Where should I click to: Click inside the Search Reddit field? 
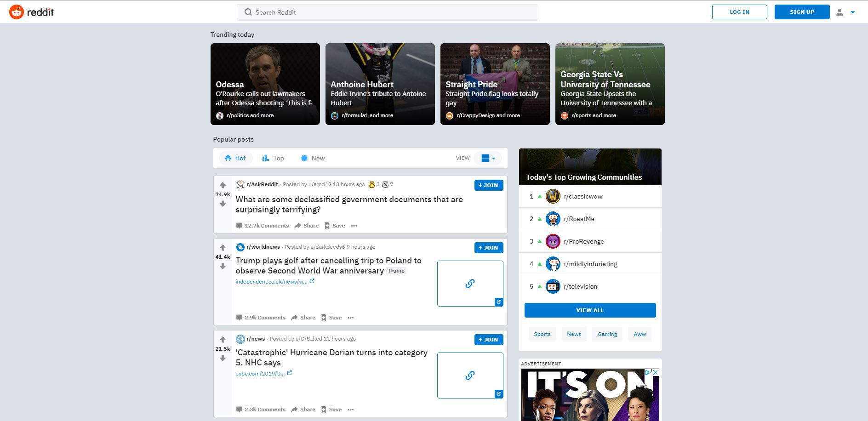[388, 12]
